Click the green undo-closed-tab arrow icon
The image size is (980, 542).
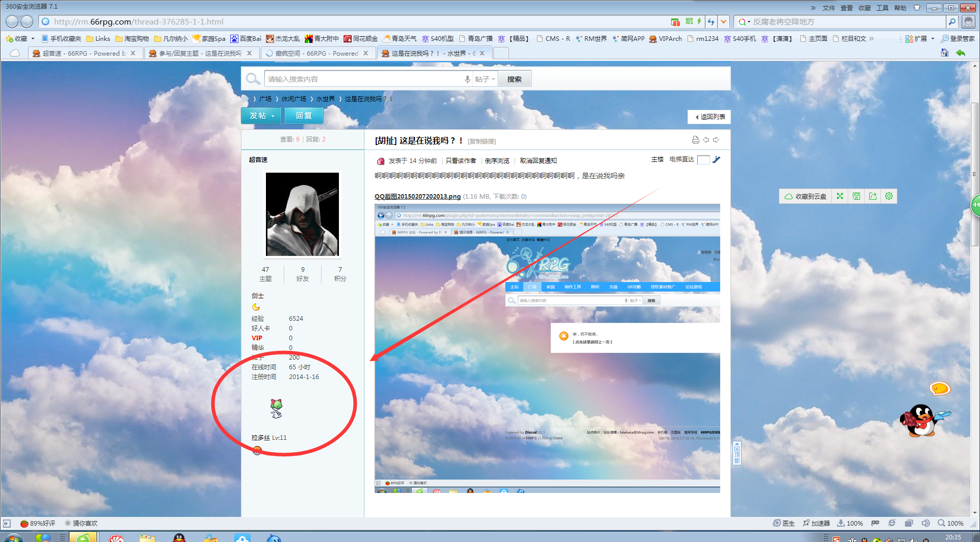pos(961,53)
